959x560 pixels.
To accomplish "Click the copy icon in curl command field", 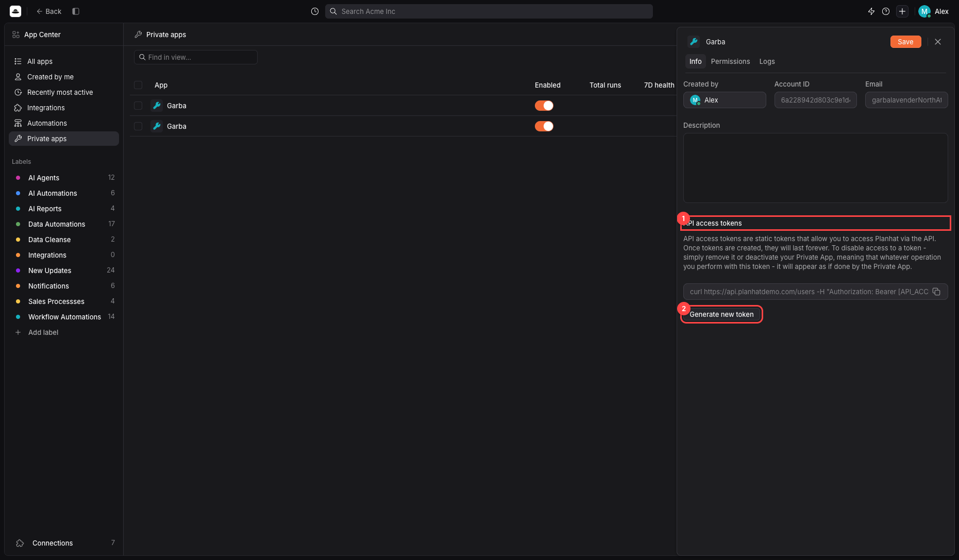I will (937, 292).
